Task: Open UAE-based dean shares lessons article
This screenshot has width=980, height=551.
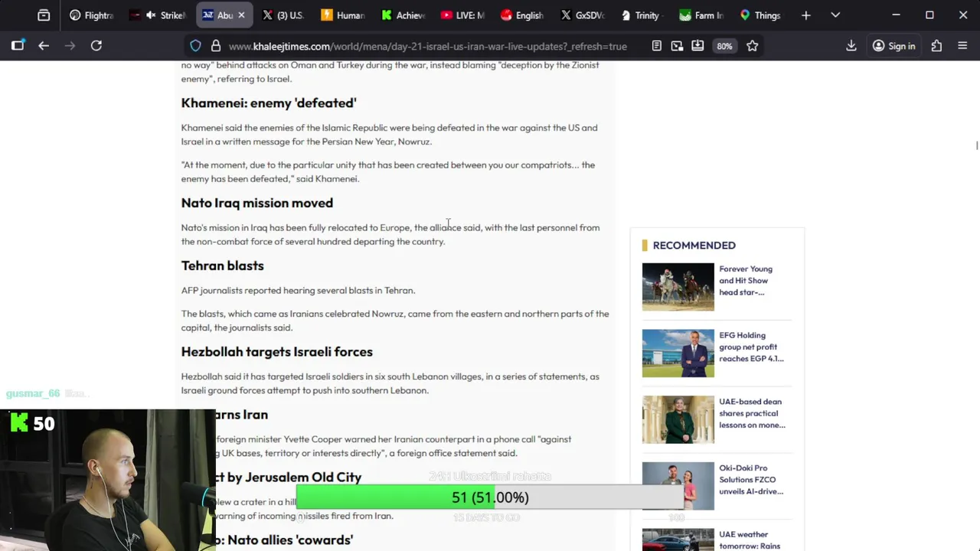Action: click(x=752, y=413)
